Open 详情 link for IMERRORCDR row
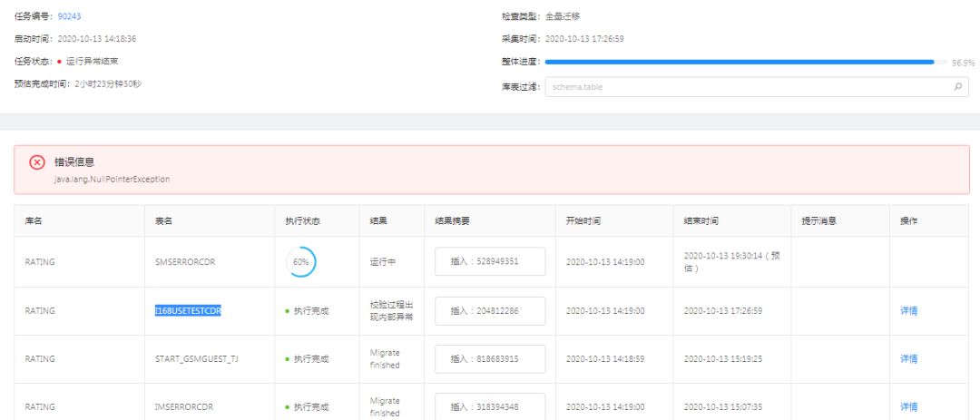This screenshot has width=980, height=420. [908, 406]
